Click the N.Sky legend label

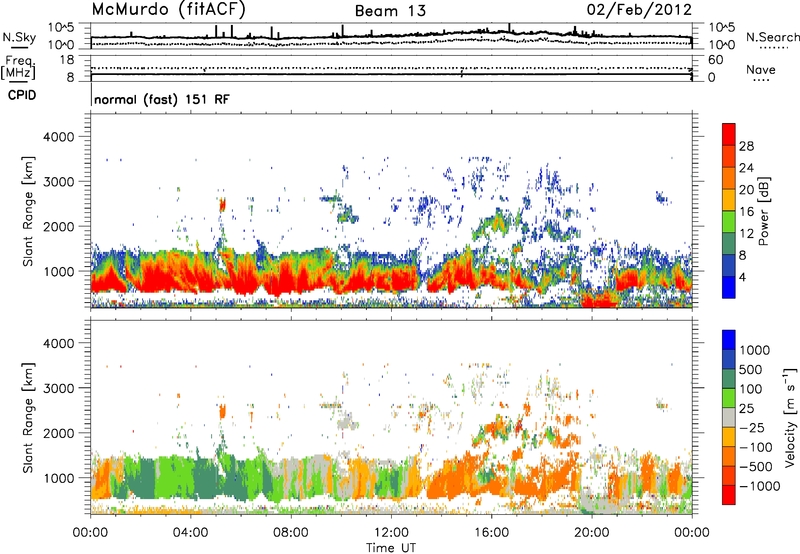pyautogui.click(x=19, y=37)
